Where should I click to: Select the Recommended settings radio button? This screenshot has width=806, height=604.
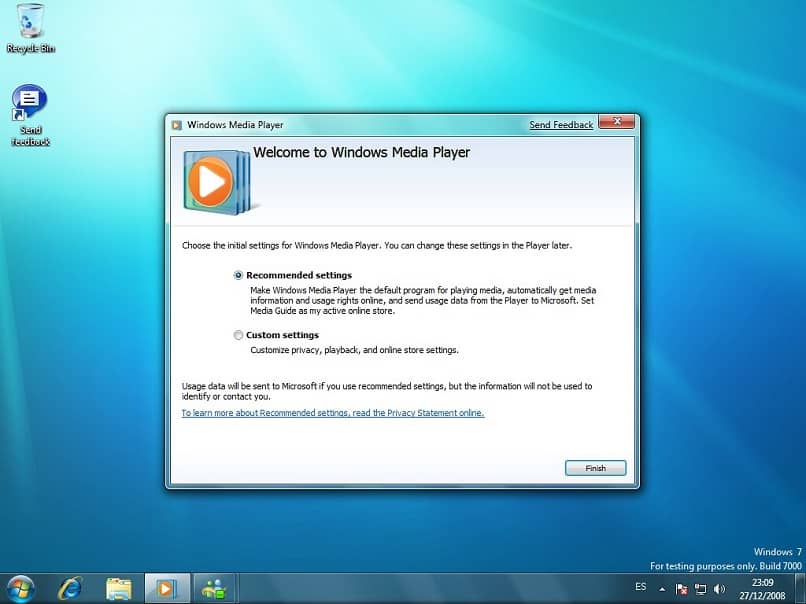point(238,276)
